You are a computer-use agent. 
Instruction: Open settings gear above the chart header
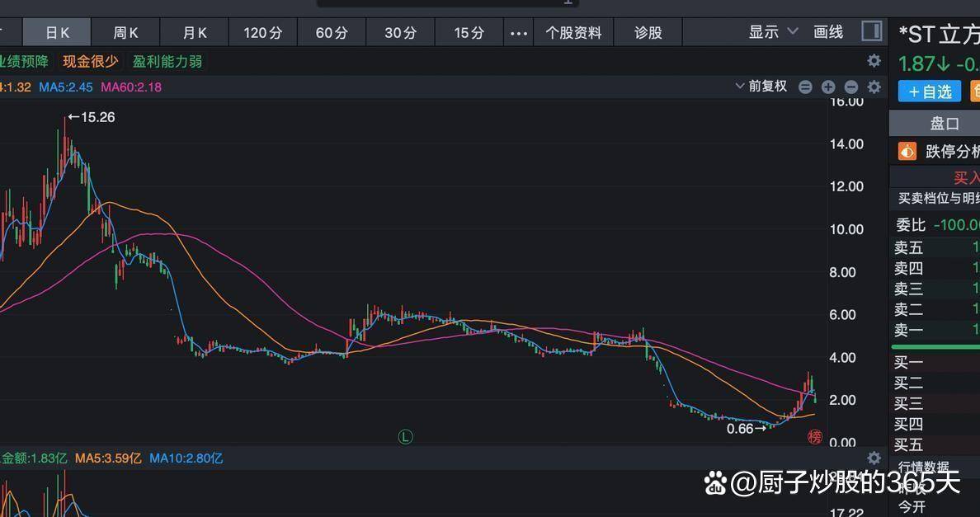click(874, 61)
